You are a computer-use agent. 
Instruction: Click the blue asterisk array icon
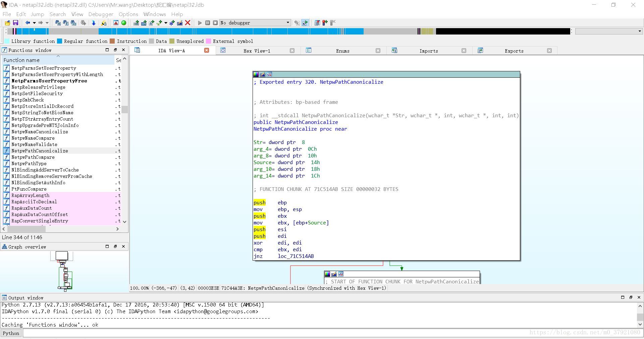pyautogui.click(x=172, y=23)
